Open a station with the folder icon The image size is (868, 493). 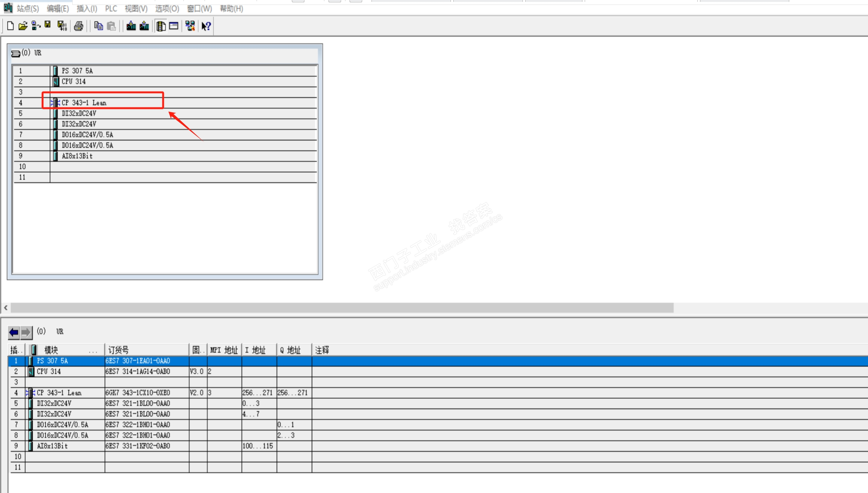pos(23,26)
